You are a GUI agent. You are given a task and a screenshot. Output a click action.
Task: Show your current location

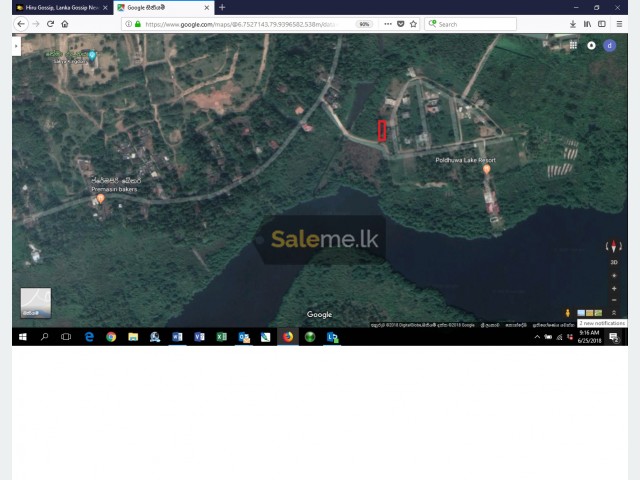pos(614,276)
